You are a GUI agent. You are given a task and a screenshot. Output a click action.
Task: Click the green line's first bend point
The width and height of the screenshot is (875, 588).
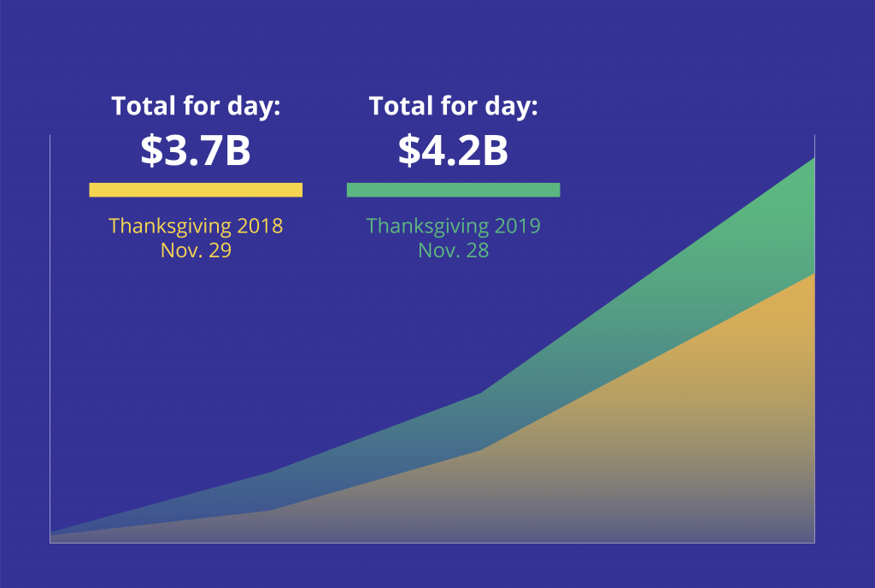[x=271, y=473]
